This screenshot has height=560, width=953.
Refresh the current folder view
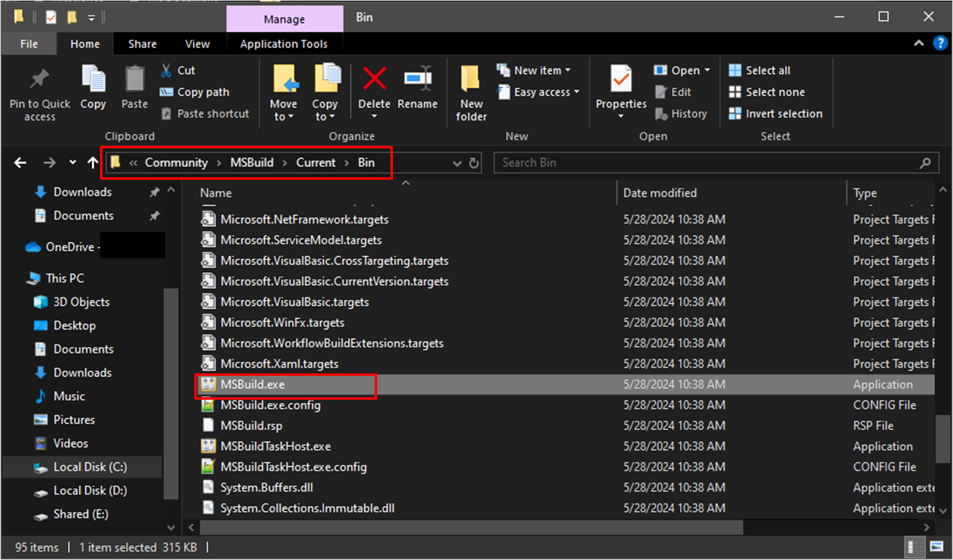coord(475,163)
